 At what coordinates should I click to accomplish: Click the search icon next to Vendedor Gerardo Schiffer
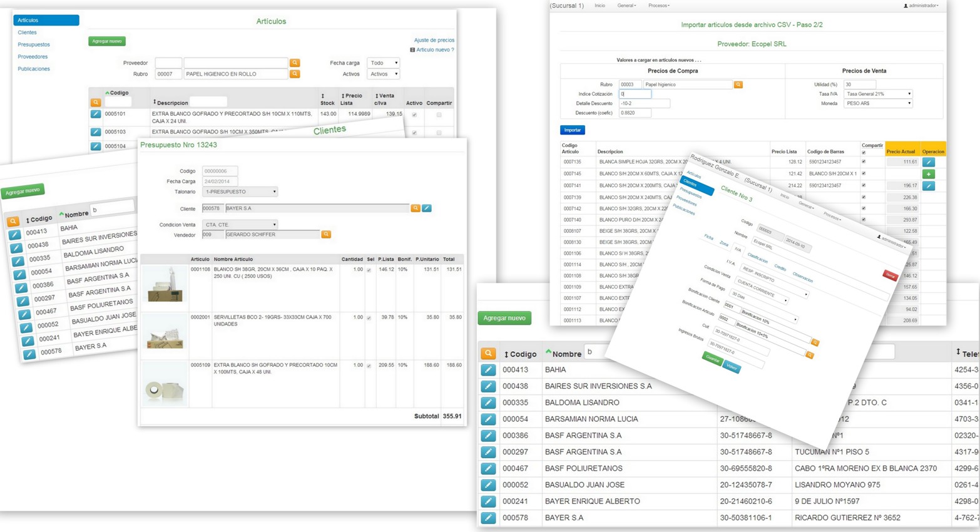click(326, 234)
